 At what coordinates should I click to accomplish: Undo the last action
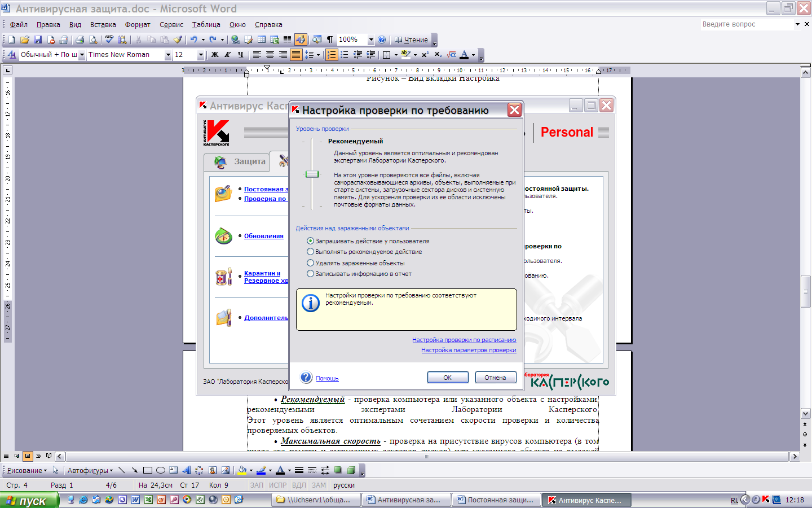(x=194, y=40)
